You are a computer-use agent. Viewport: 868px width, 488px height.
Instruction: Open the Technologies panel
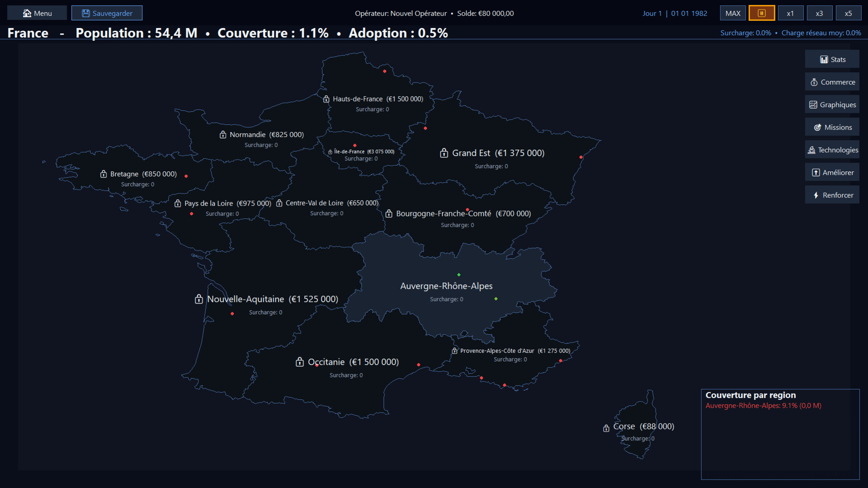coord(832,150)
